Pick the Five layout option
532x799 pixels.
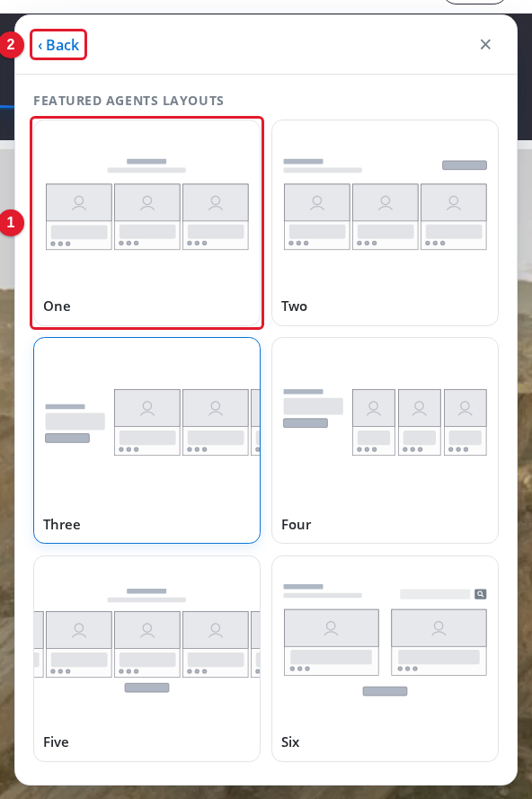click(146, 659)
